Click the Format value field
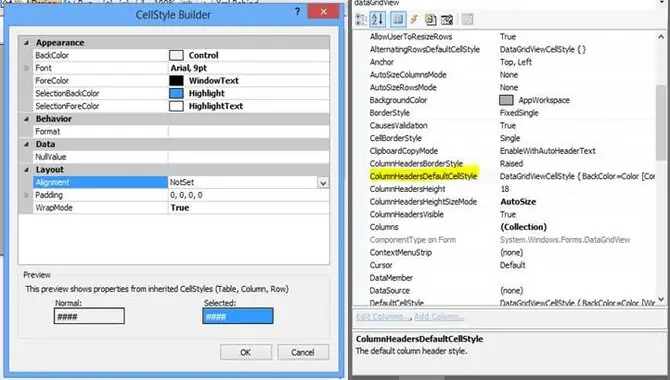 [x=249, y=132]
